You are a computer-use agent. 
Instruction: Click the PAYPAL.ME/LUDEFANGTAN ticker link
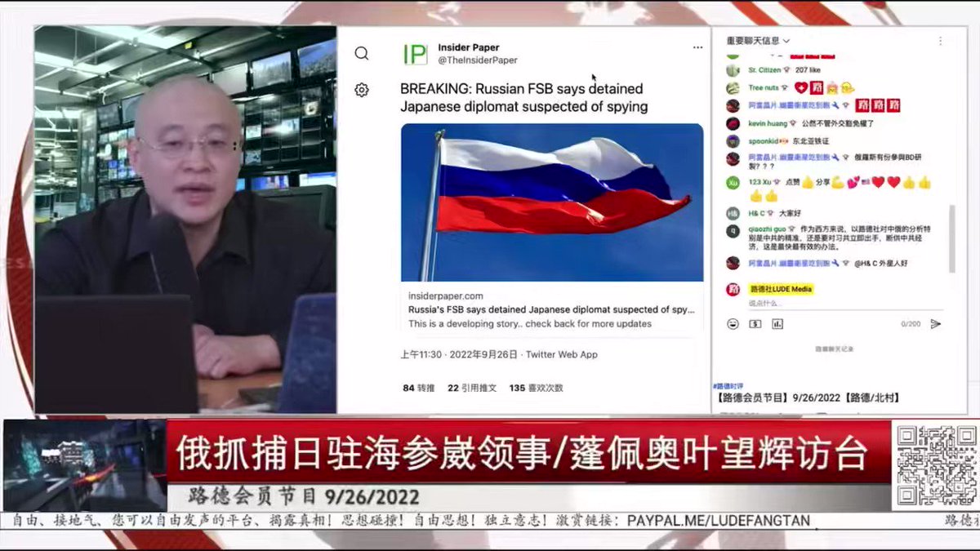click(x=719, y=520)
